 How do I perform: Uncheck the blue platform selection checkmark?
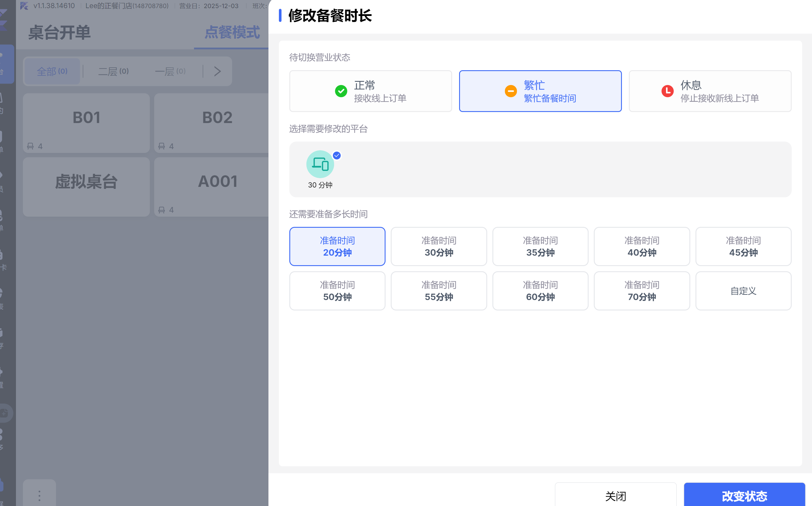337,155
